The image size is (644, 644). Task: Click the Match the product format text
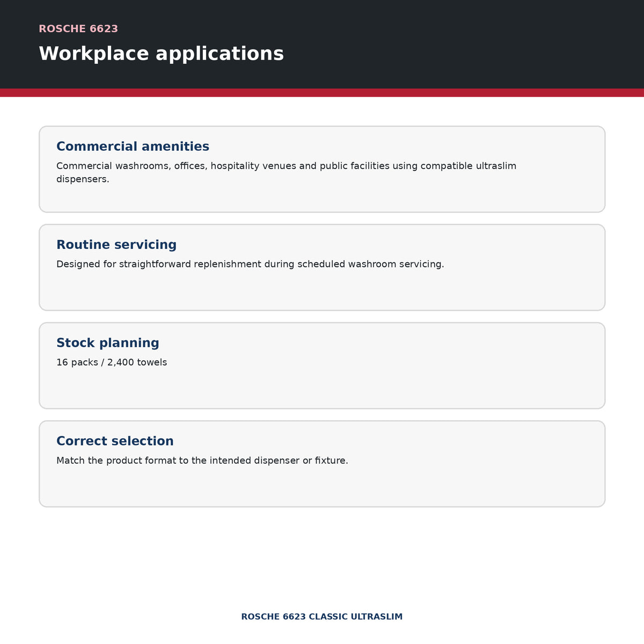(202, 460)
